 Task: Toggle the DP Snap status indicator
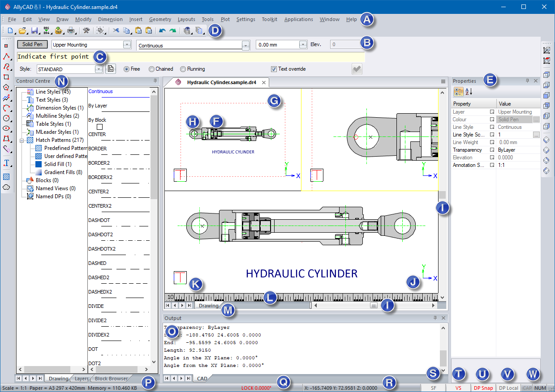483,388
